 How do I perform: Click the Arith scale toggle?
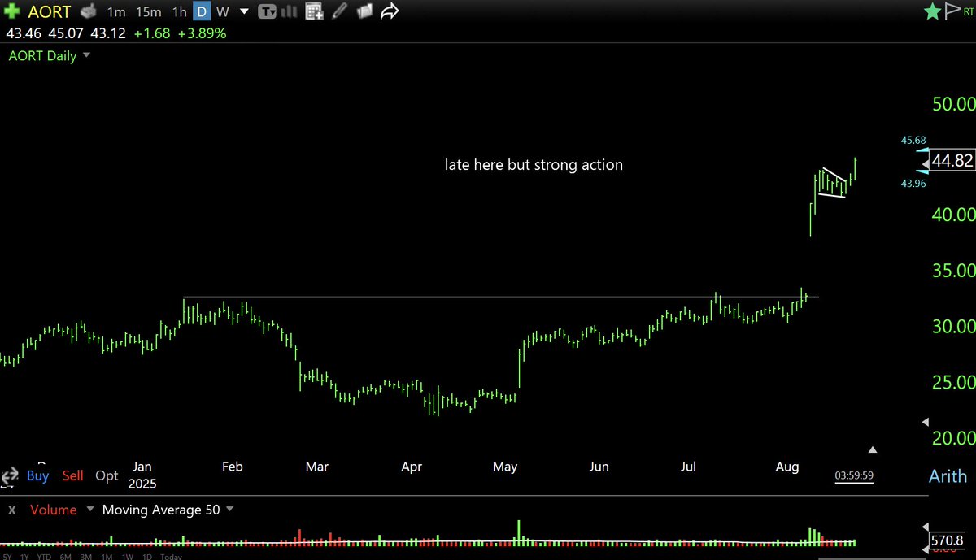click(x=948, y=476)
